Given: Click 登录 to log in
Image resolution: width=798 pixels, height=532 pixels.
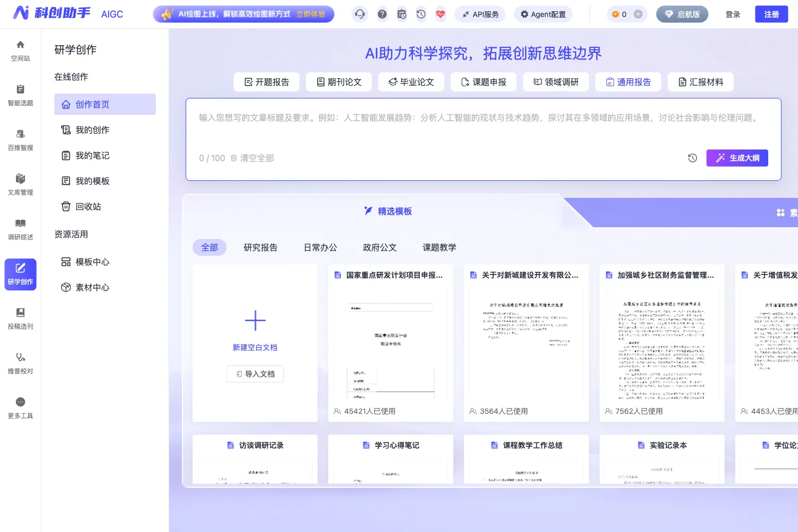Looking at the screenshot, I should [x=733, y=14].
